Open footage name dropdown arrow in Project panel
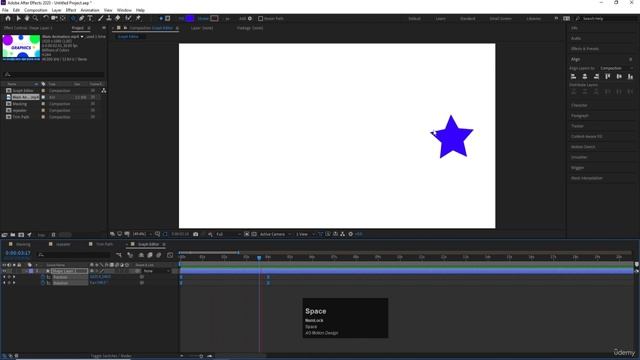The width and height of the screenshot is (640, 360). pyautogui.click(x=82, y=37)
